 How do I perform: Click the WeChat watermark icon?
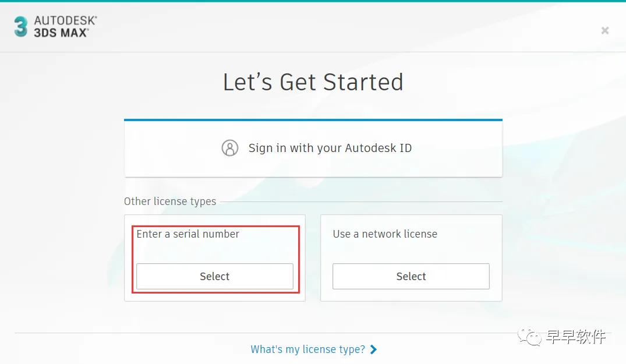click(x=532, y=337)
